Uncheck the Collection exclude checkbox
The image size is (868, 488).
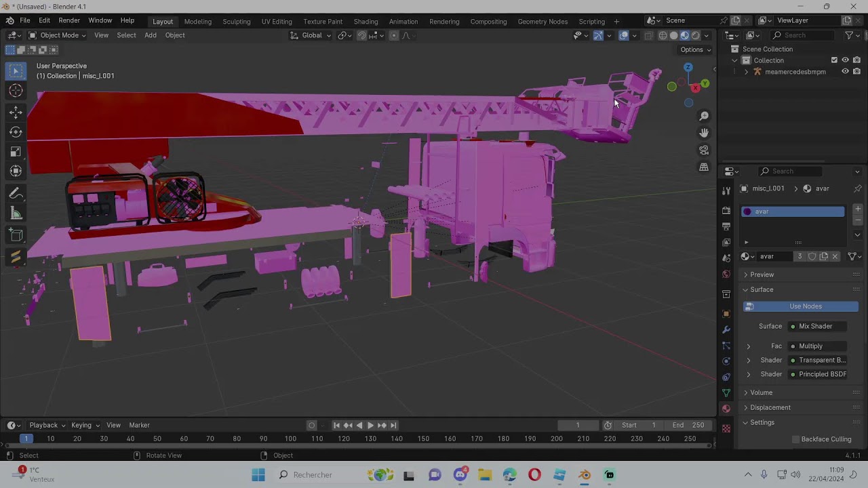[834, 60]
